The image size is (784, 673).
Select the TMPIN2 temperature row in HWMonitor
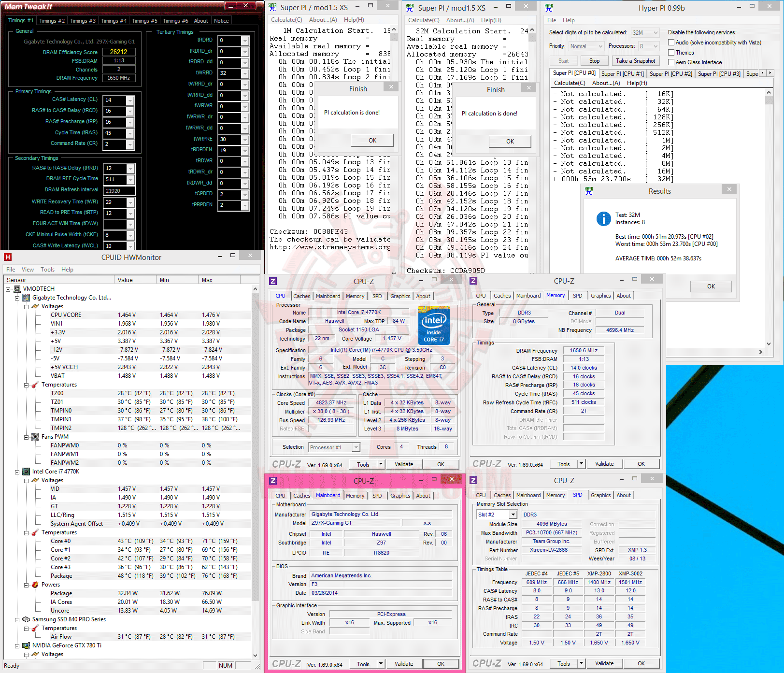pos(127,428)
